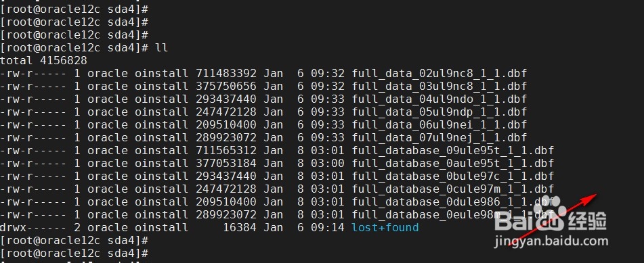644x263 pixels.
Task: Click file size 377053184
Action: pyautogui.click(x=226, y=164)
